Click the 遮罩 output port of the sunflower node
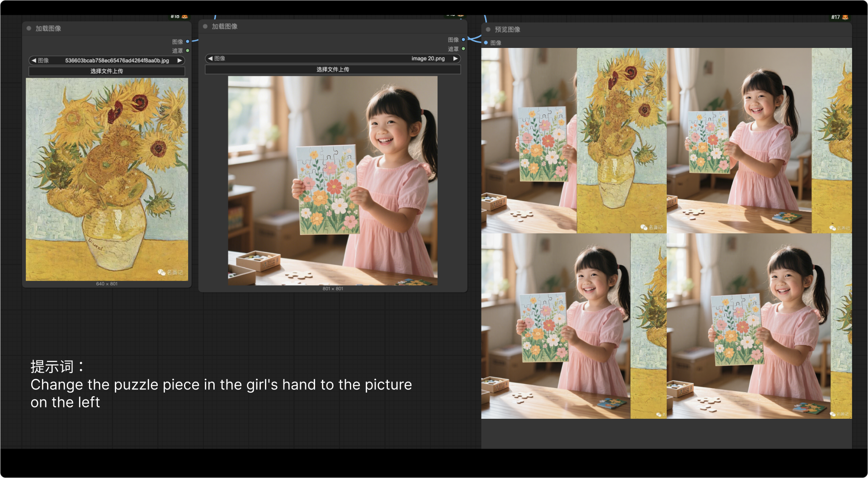The width and height of the screenshot is (868, 478). [188, 51]
